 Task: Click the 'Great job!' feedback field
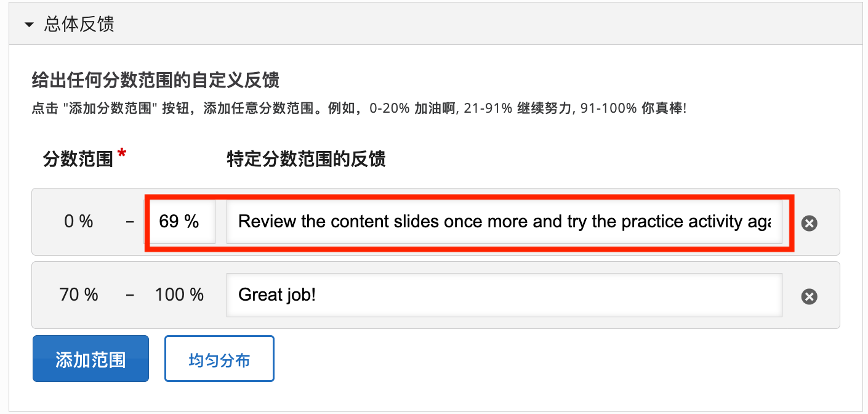click(504, 295)
